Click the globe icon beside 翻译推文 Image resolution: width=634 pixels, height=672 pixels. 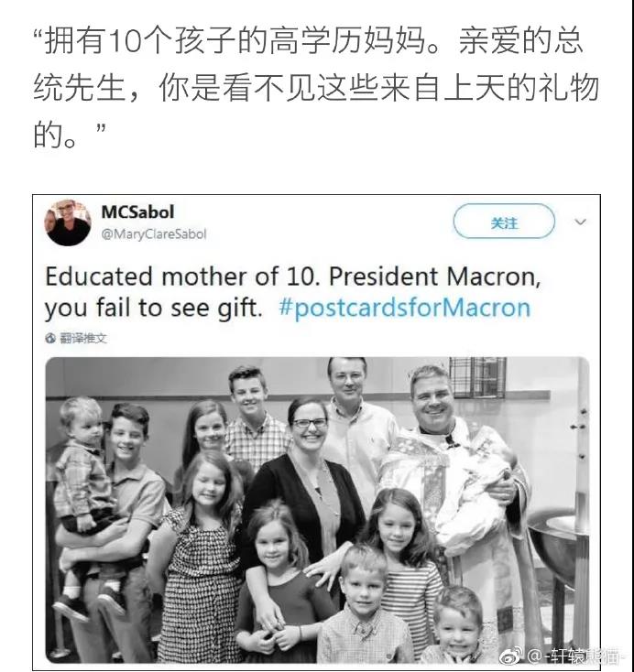point(50,338)
